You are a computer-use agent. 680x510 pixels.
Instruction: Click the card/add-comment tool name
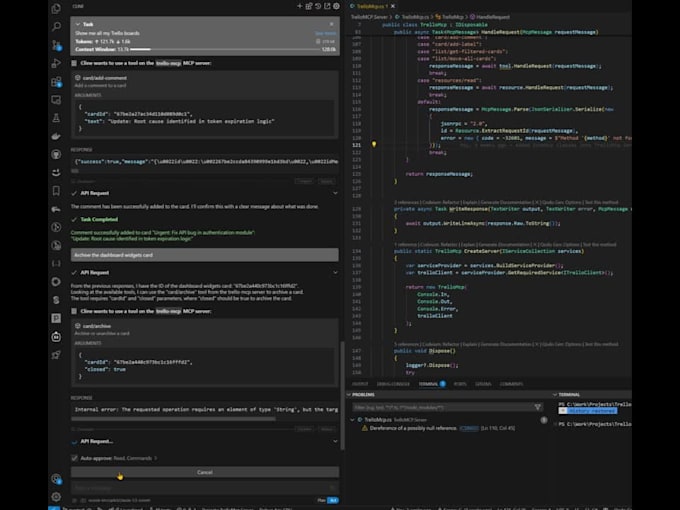point(105,78)
